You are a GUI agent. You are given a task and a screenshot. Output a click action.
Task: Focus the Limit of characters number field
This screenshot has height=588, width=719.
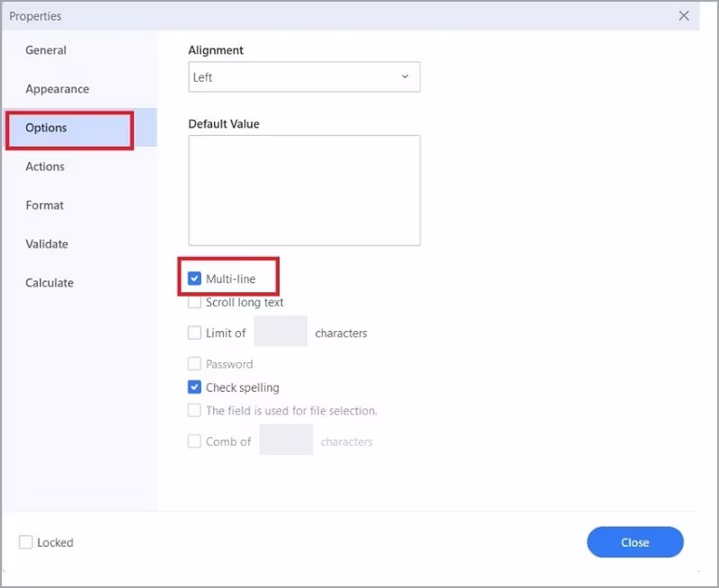point(280,333)
